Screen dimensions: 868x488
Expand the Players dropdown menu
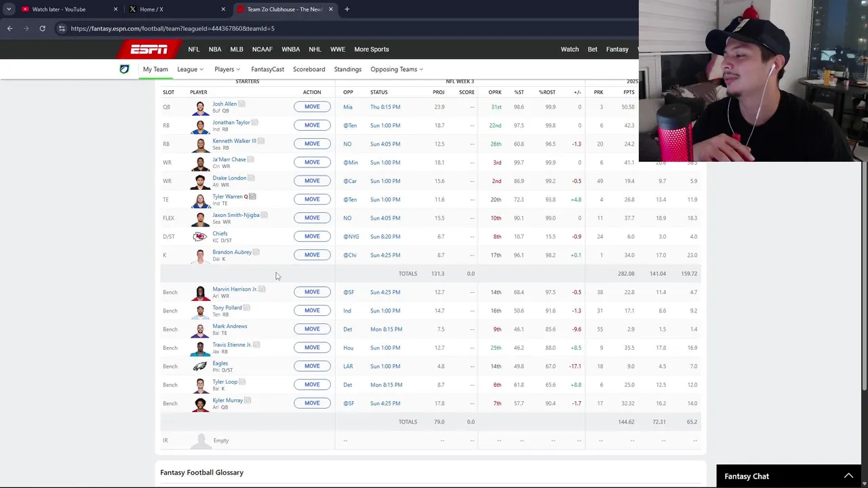227,69
